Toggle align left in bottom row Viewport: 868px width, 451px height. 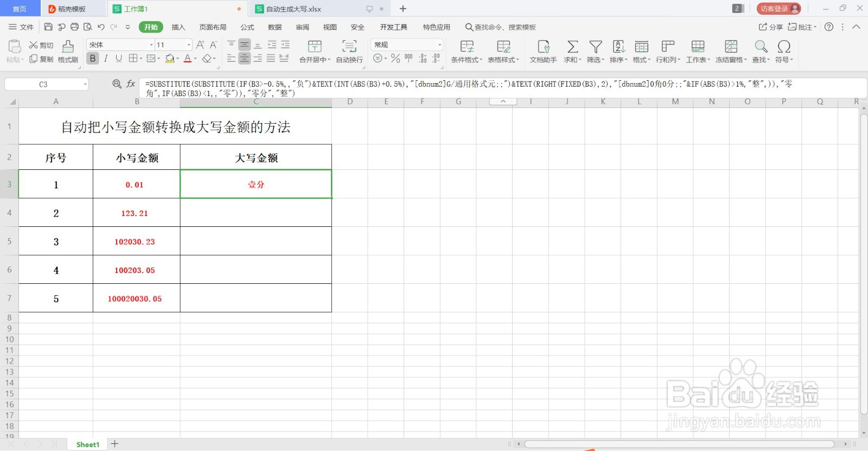tap(232, 59)
